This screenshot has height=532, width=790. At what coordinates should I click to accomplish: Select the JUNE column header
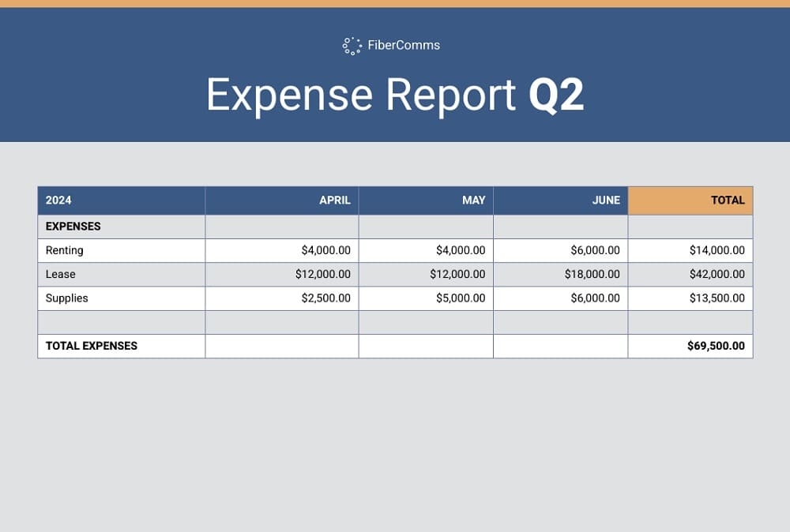click(606, 200)
